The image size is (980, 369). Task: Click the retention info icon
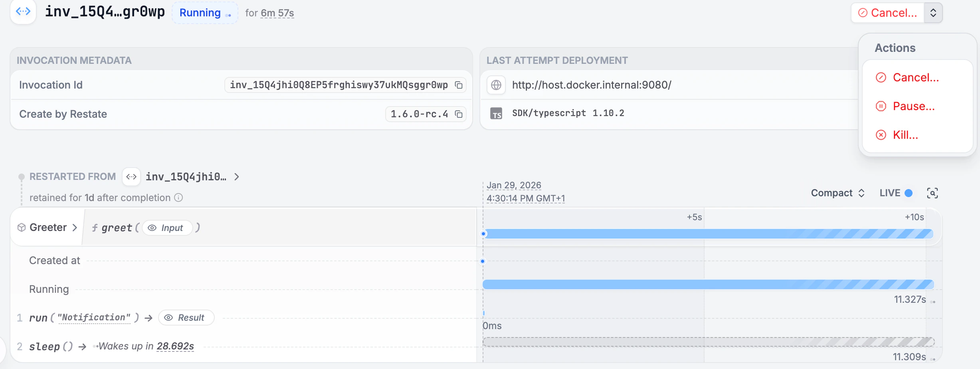pos(178,197)
